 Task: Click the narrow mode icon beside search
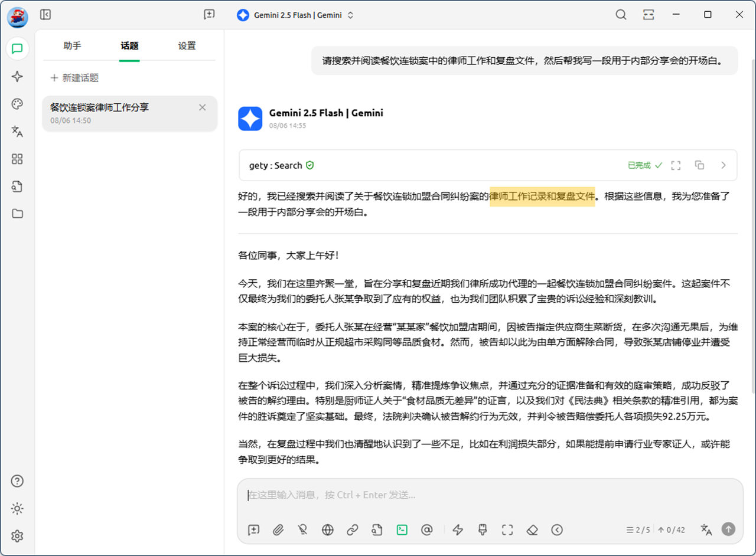point(649,15)
